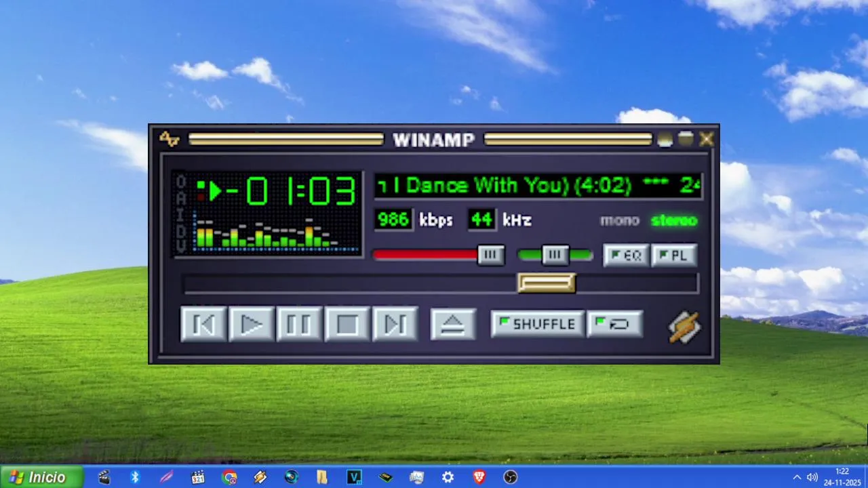Open the Winamp main menu icon in title bar
Image resolution: width=868 pixels, height=488 pixels.
[169, 139]
